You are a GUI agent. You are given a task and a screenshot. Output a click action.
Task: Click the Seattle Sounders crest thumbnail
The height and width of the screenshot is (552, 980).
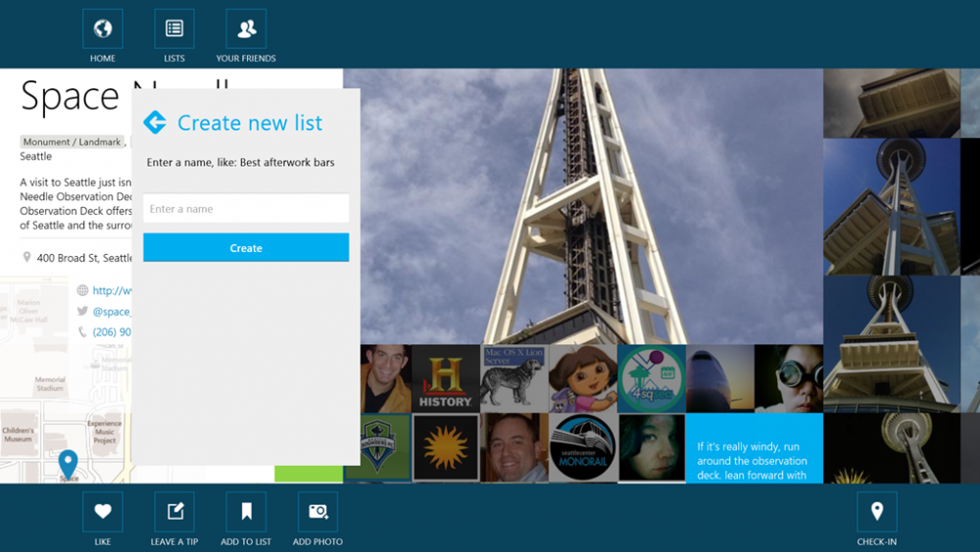pyautogui.click(x=377, y=447)
